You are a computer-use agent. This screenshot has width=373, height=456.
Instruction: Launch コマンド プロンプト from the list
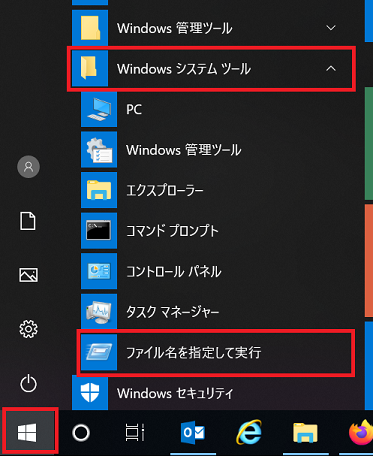click(x=172, y=231)
